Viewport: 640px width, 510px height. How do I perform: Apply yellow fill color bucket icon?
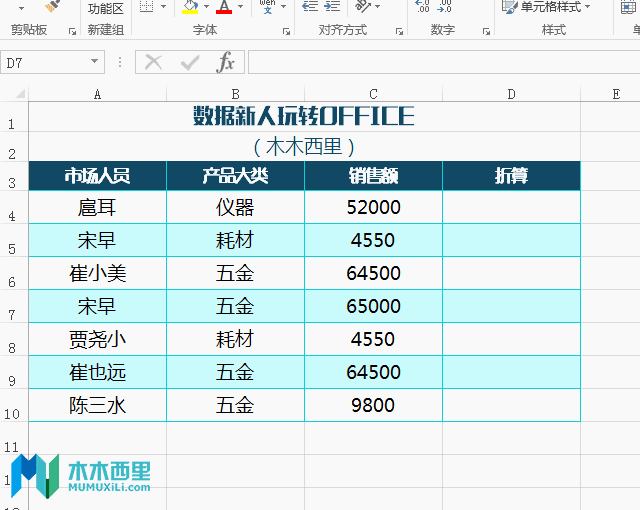tap(190, 7)
